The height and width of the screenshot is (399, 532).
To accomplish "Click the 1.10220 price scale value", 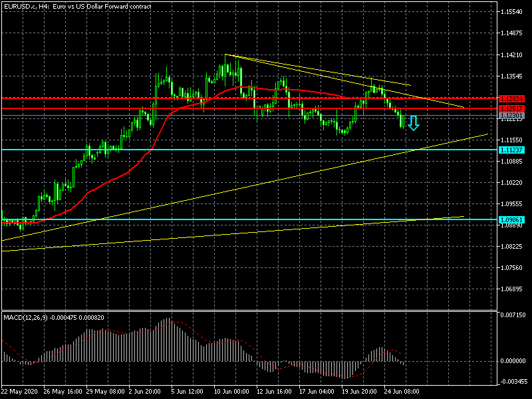I will [511, 182].
